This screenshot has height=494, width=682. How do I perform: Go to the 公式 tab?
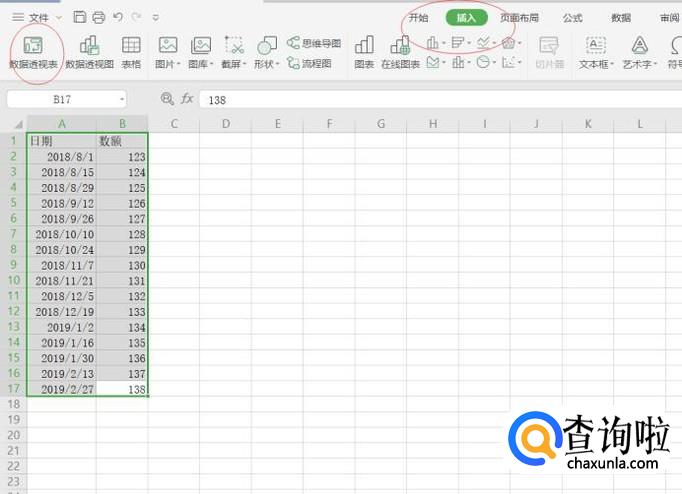point(572,17)
